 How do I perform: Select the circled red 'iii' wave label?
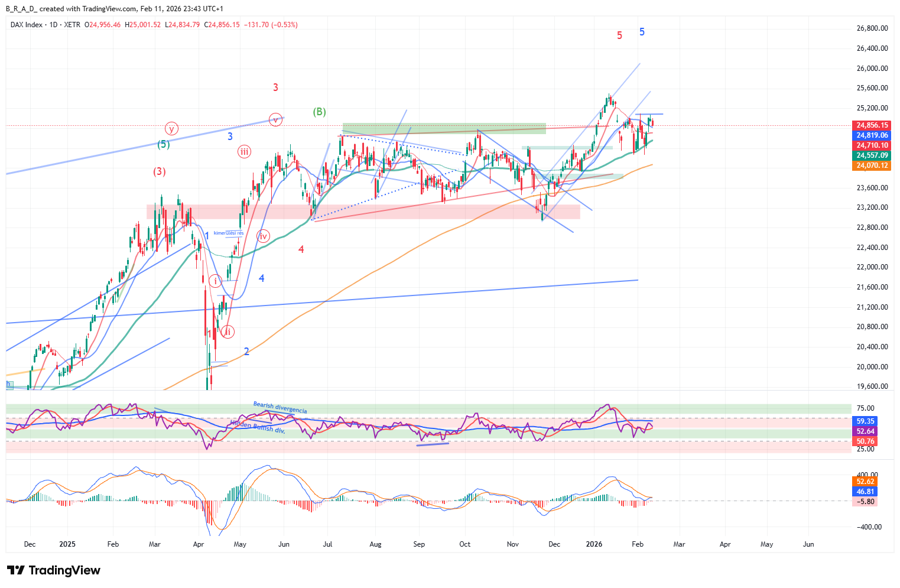tap(244, 152)
